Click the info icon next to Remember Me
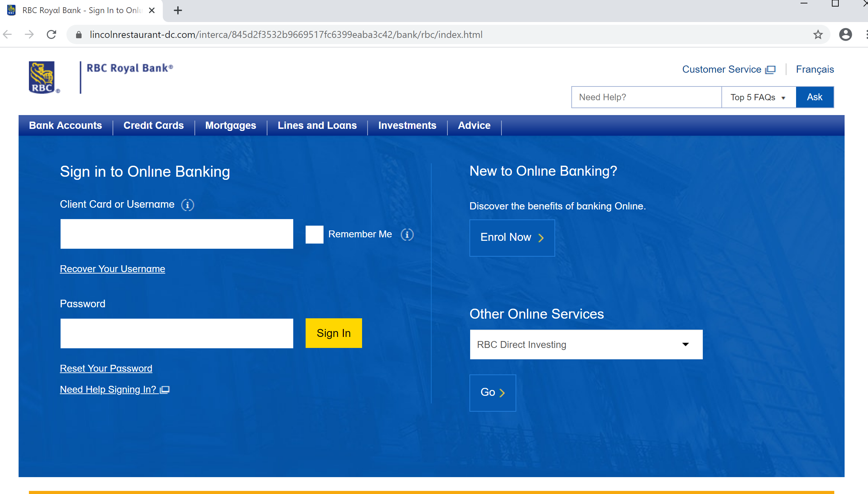 pyautogui.click(x=407, y=235)
